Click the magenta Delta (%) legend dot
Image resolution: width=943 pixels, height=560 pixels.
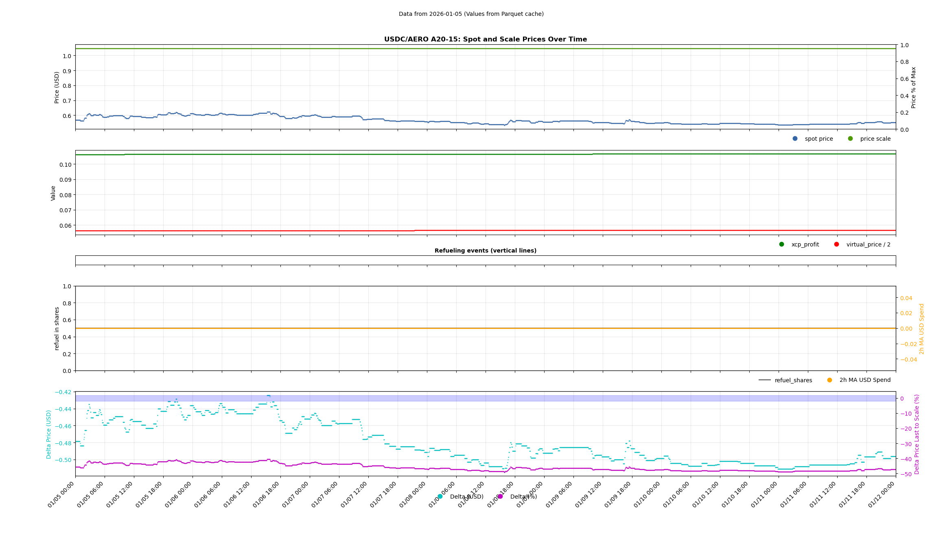[500, 497]
